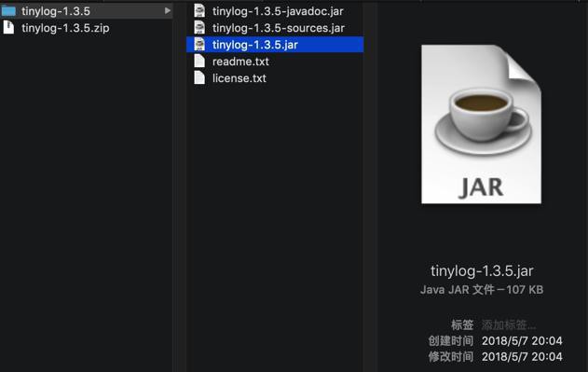
Task: Select the tinylog-1.3.5-sources.jar file name
Action: click(279, 28)
